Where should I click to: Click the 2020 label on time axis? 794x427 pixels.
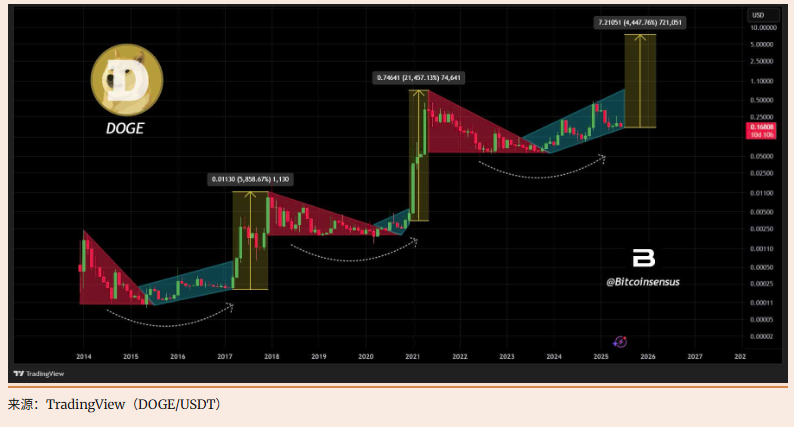[x=366, y=357]
